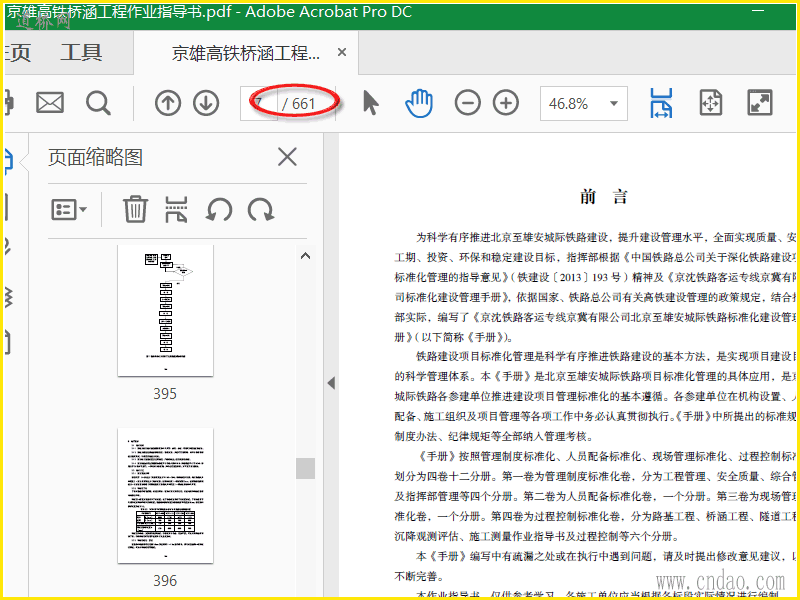Rotate pages counterclockwise
Viewport: 800px width, 600px height.
[x=219, y=210]
